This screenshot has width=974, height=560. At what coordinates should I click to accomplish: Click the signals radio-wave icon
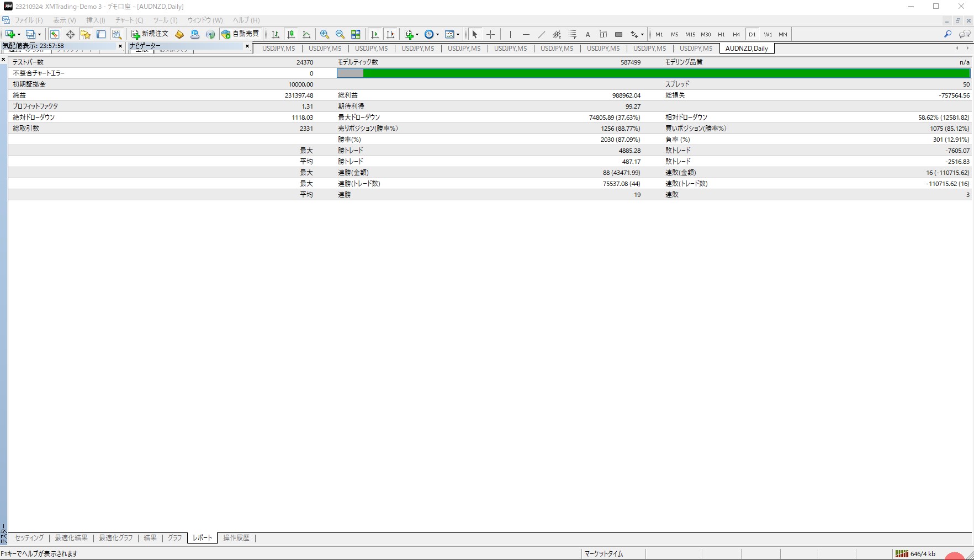pyautogui.click(x=210, y=34)
